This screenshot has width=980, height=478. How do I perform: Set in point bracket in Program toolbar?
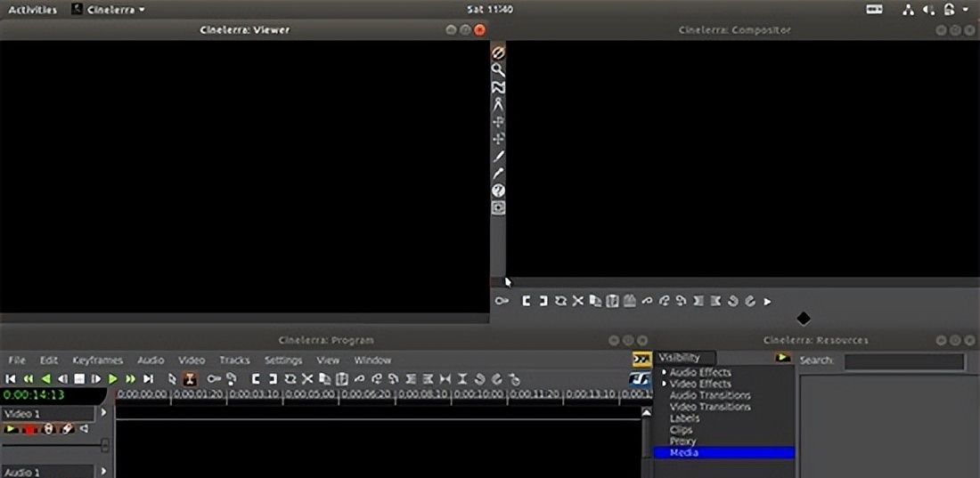coord(256,378)
